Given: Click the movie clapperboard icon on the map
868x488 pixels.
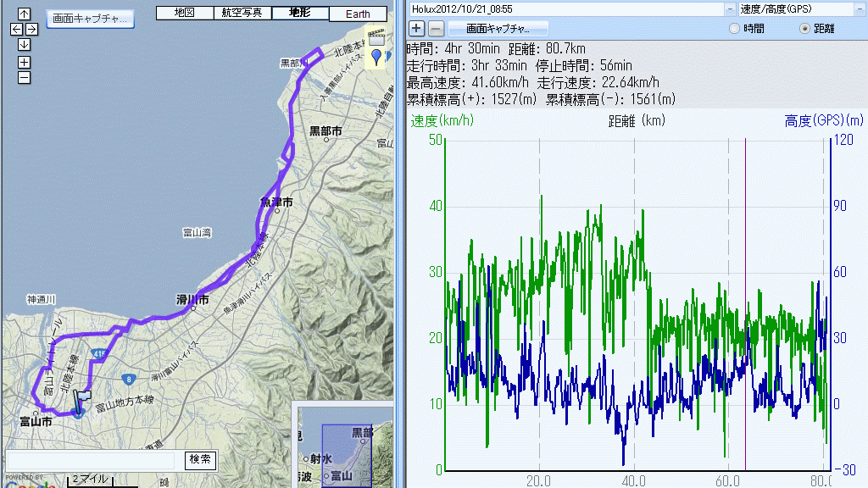Looking at the screenshot, I should 376,38.
